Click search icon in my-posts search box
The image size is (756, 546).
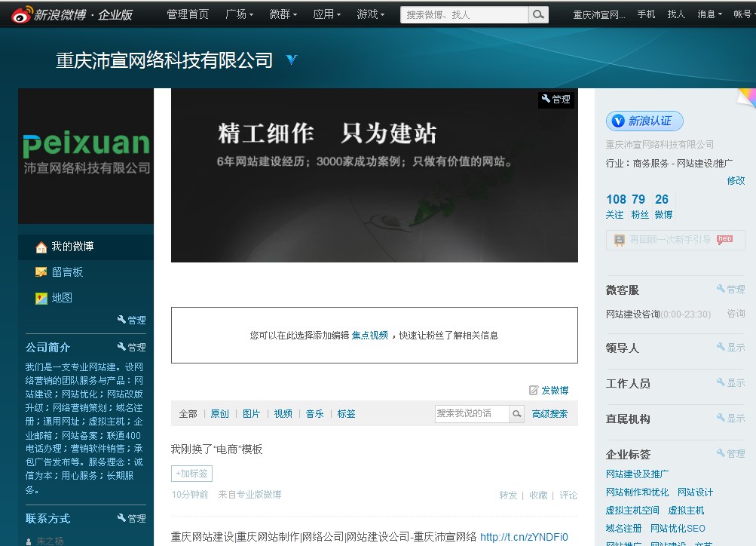pyautogui.click(x=517, y=413)
